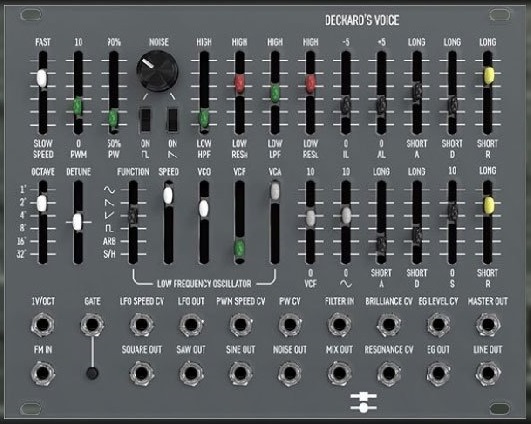
Task: Click the PW CV input jack
Action: pyautogui.click(x=290, y=324)
